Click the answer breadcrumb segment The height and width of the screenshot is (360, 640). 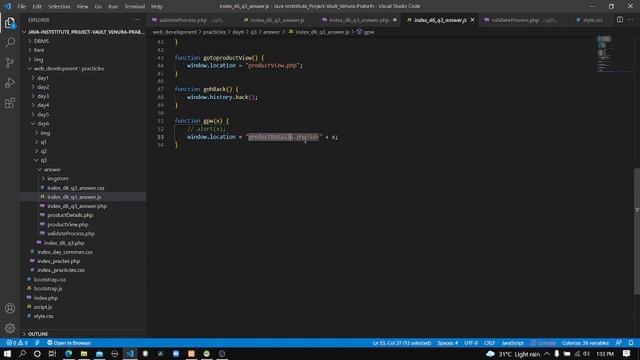tap(271, 32)
